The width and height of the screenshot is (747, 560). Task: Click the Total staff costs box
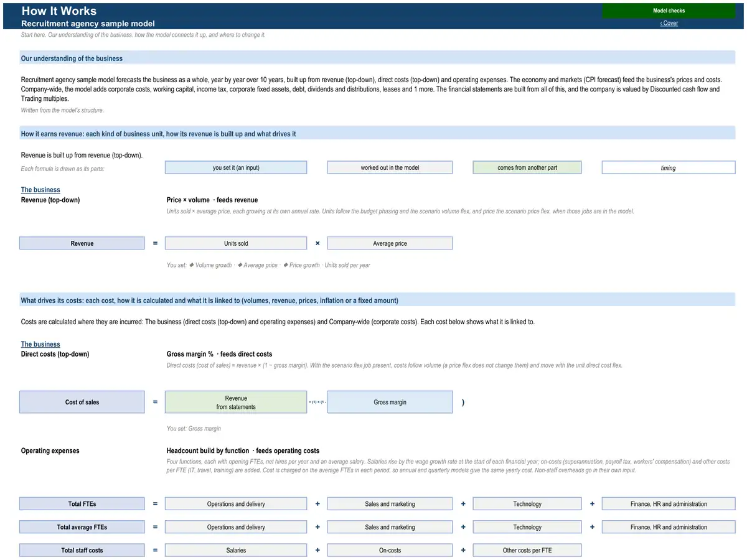pos(82,550)
